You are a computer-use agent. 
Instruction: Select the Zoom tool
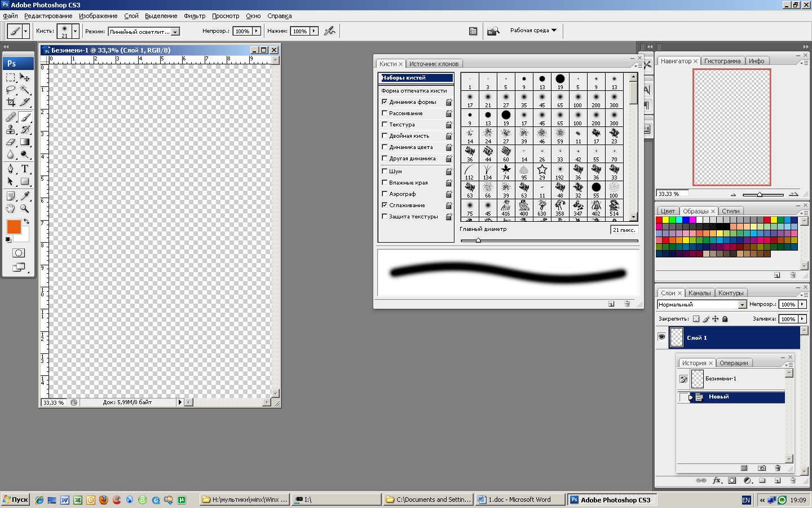coord(25,208)
